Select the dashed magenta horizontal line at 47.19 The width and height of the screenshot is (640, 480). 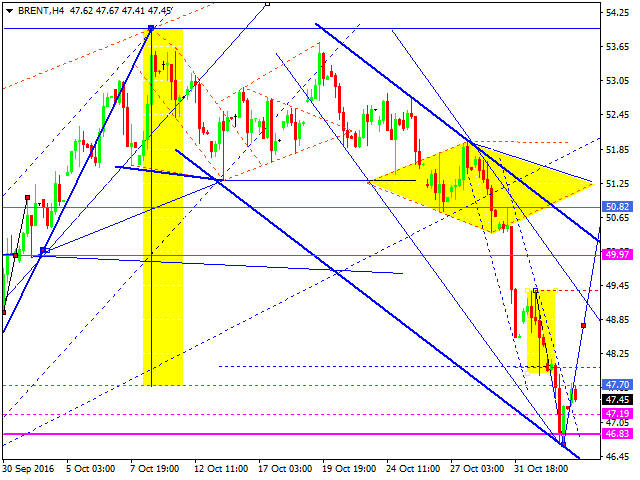tap(301, 414)
